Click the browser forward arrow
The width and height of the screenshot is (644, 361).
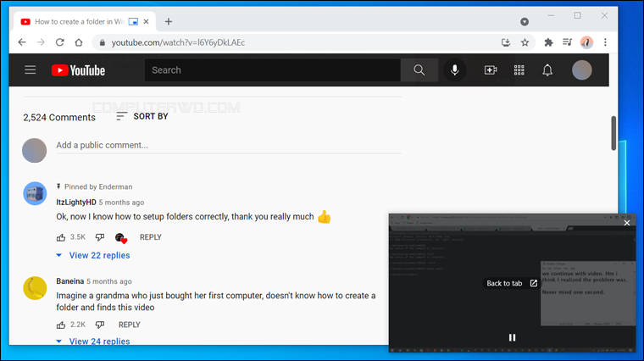coord(41,42)
